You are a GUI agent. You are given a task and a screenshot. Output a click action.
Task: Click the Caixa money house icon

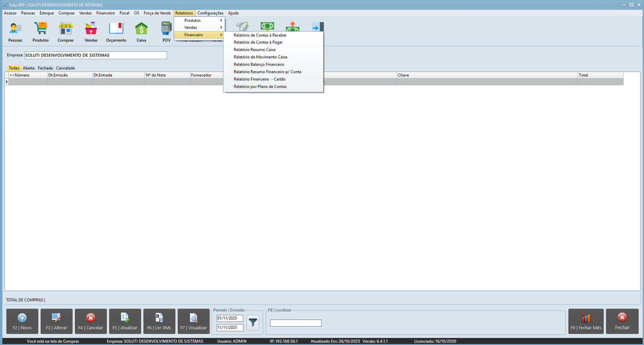pyautogui.click(x=141, y=29)
